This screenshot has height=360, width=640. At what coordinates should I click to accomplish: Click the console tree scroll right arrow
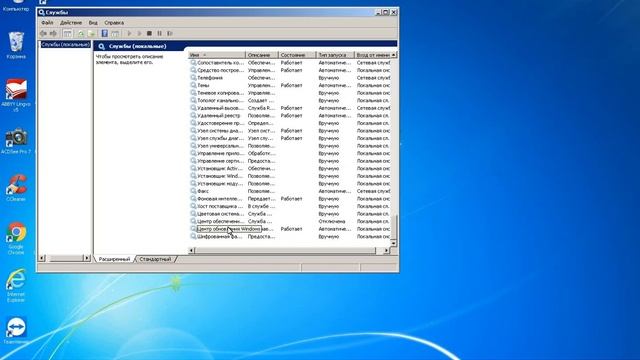(87, 258)
